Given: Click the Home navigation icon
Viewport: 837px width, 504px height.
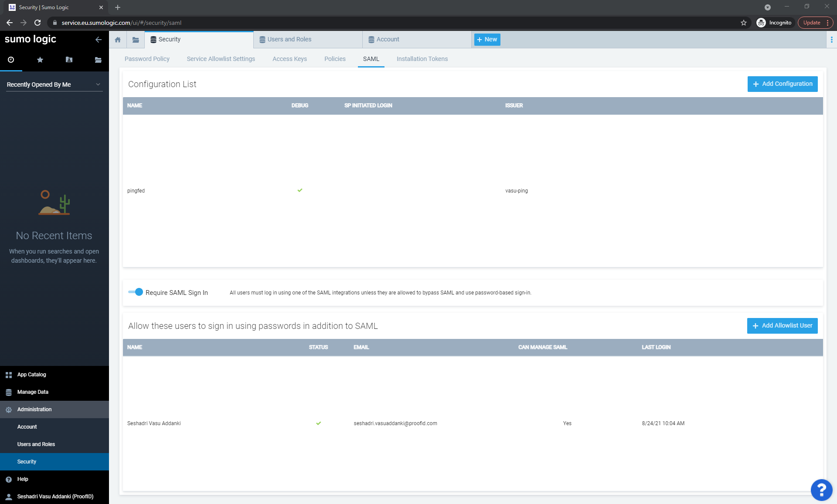Looking at the screenshot, I should coord(118,39).
